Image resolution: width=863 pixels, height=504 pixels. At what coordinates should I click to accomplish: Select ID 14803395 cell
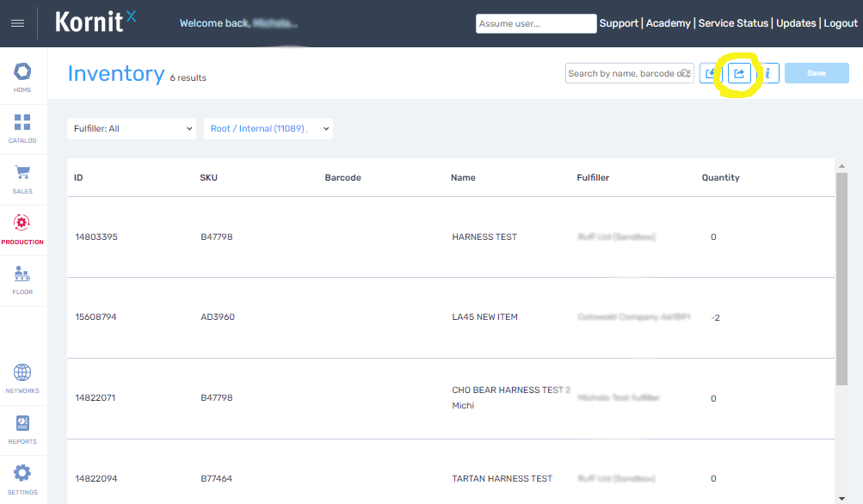(x=96, y=237)
